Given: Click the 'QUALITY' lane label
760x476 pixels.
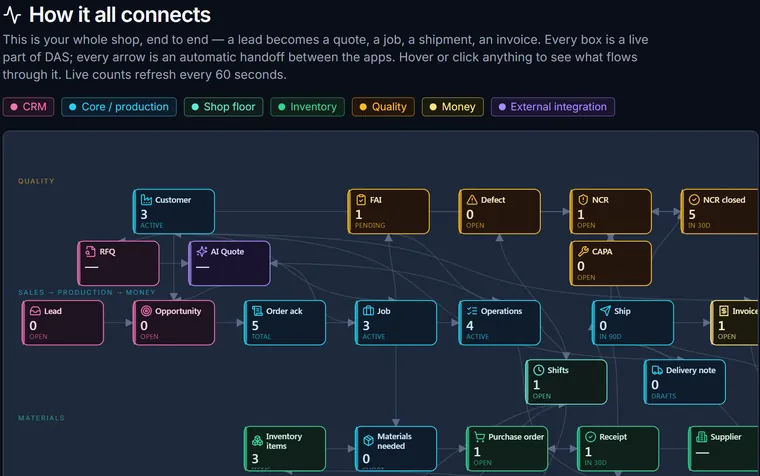Looking at the screenshot, I should coord(36,181).
